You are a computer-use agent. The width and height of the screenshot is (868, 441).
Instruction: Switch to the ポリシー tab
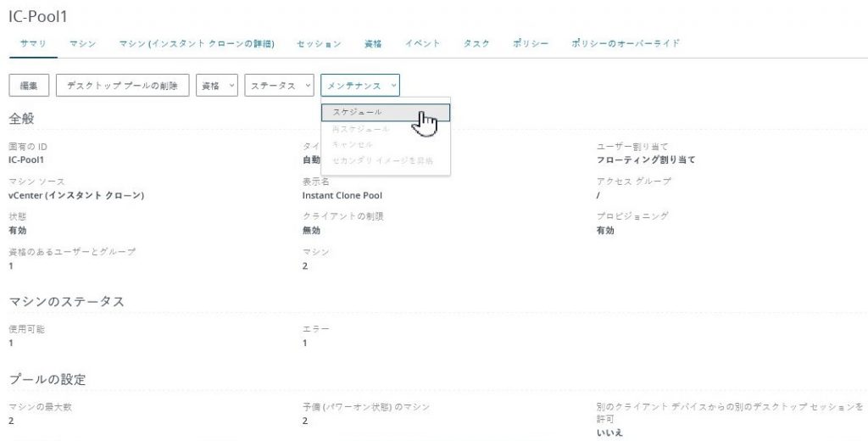[531, 43]
